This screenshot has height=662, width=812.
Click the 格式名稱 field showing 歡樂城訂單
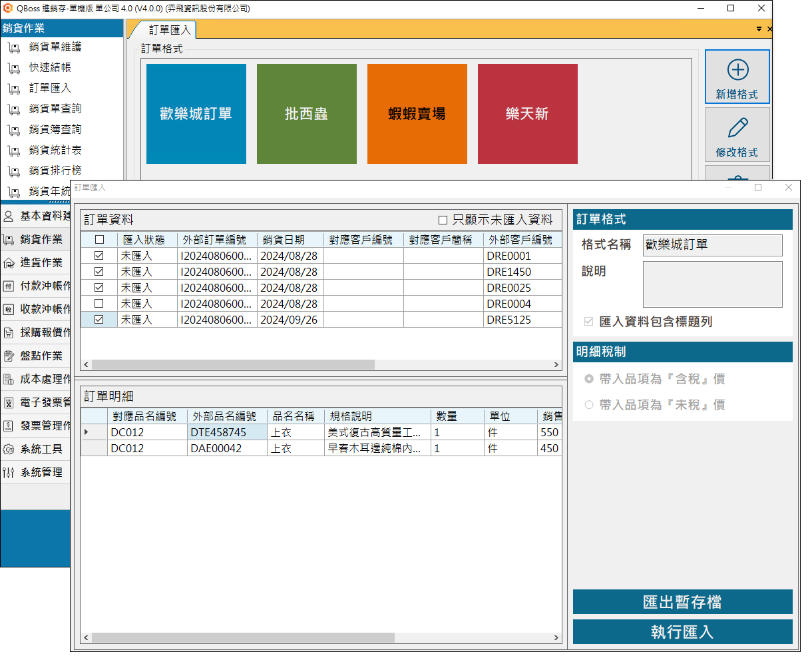[713, 245]
